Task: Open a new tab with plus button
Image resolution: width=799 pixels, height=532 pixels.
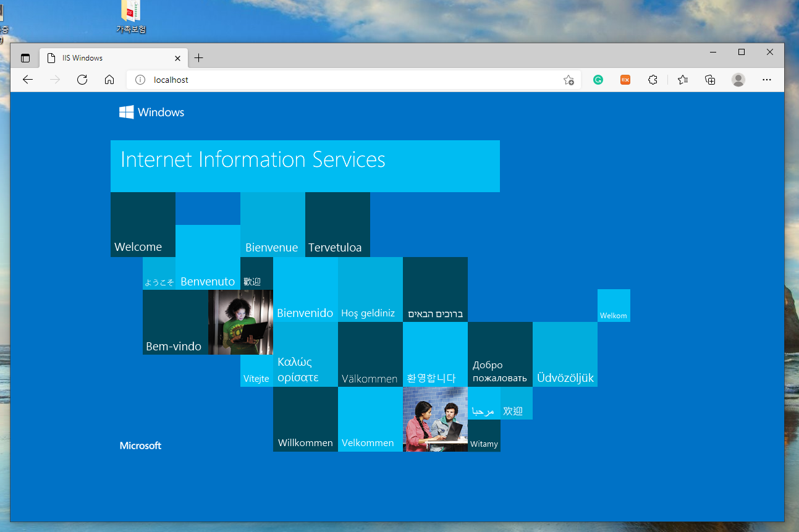Action: pos(198,58)
